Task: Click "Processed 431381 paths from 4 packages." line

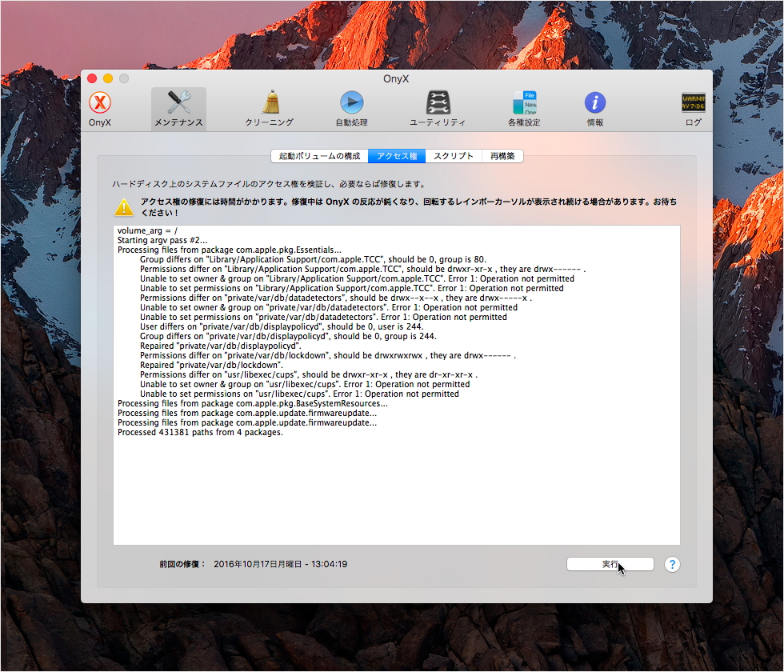Action: (x=200, y=433)
